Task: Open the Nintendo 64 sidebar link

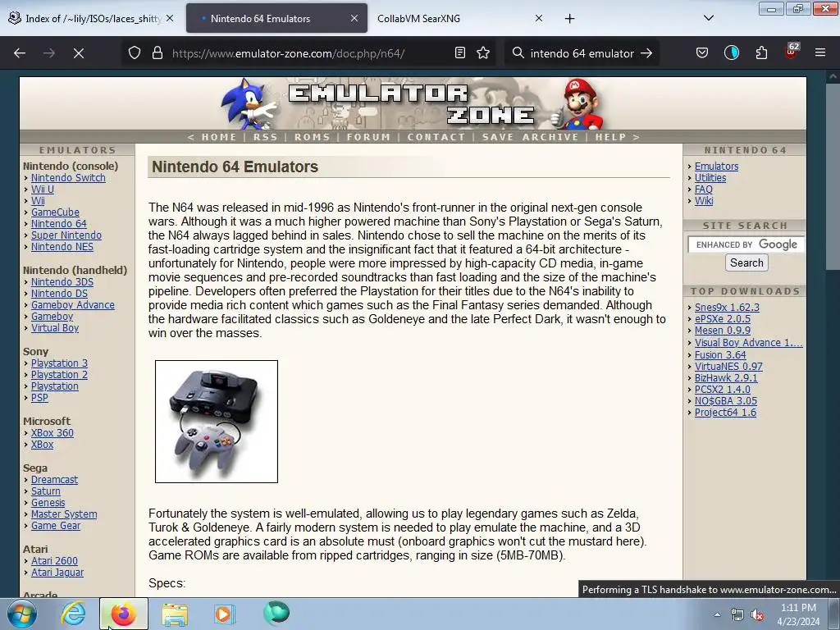Action: pos(58,224)
